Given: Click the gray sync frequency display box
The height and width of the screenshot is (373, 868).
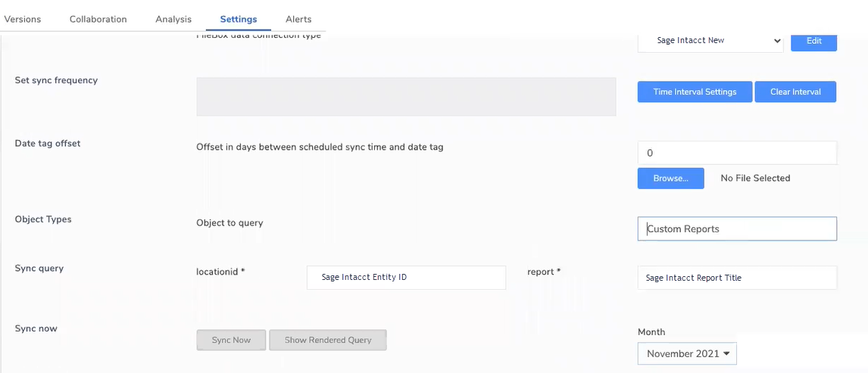Looking at the screenshot, I should 406,97.
